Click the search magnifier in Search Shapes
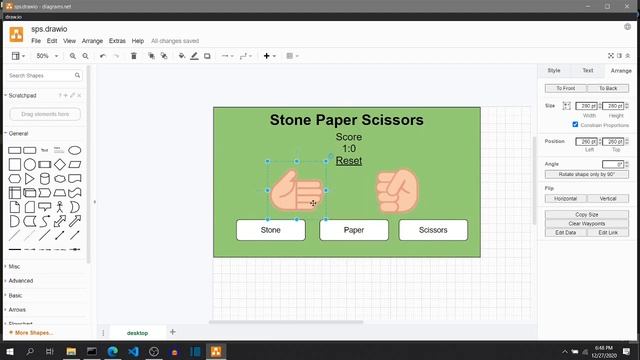 click(x=77, y=76)
